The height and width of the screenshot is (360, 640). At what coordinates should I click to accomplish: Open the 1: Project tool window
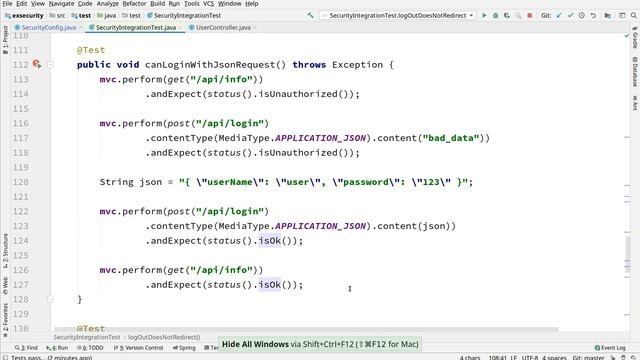(x=5, y=40)
